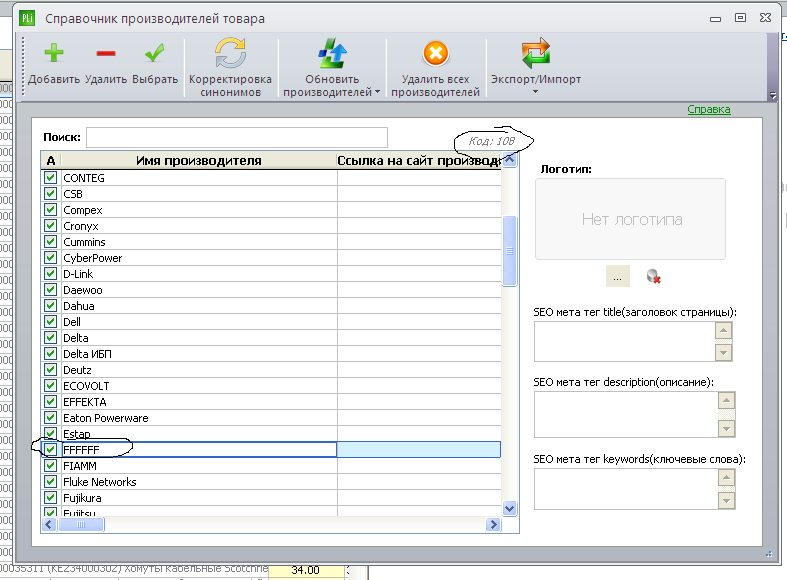This screenshot has width=787, height=580.
Task: Click the SEO keywords meta tag field
Action: [626, 489]
